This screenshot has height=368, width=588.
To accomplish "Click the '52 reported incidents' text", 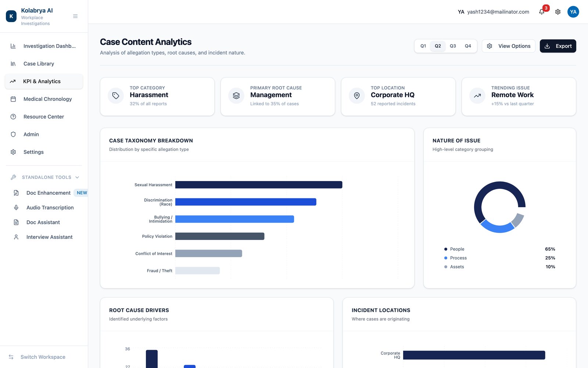I will pyautogui.click(x=393, y=104).
